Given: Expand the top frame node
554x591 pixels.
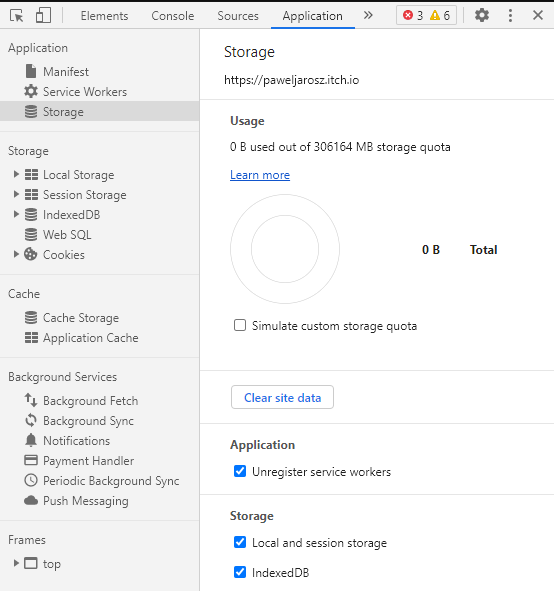Looking at the screenshot, I should tap(16, 563).
